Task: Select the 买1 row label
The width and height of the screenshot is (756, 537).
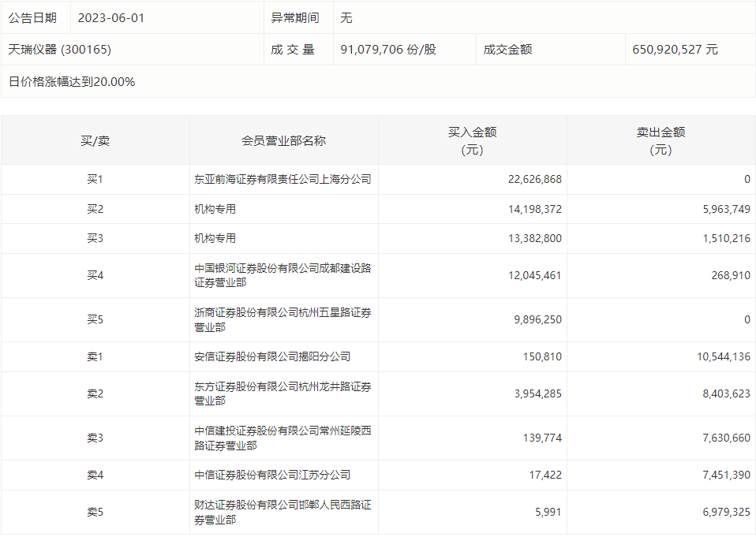Action: pos(95,179)
